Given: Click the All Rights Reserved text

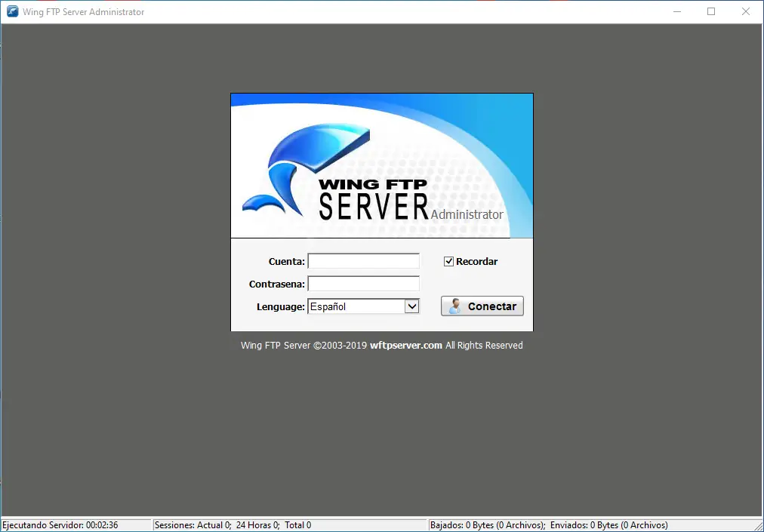Looking at the screenshot, I should point(484,346).
